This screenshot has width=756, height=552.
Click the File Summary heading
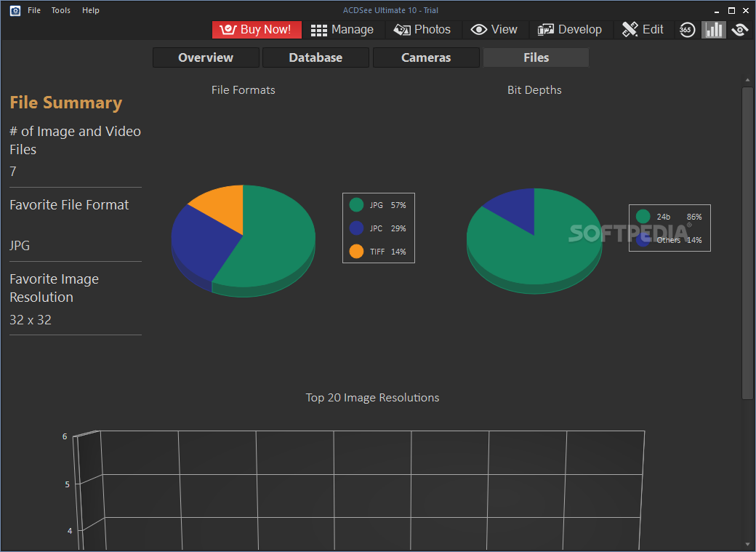[x=66, y=103]
